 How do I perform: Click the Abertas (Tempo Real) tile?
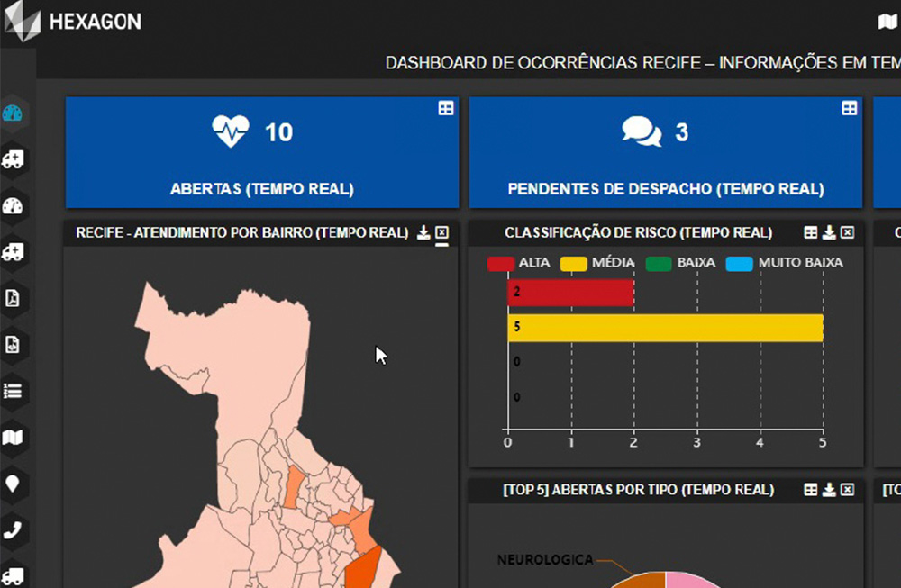coord(261,153)
